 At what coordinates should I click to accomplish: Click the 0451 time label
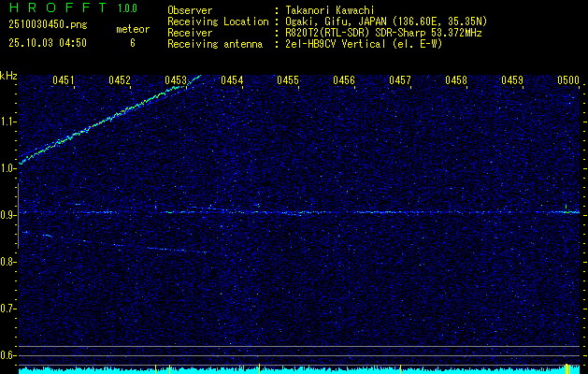click(x=64, y=79)
